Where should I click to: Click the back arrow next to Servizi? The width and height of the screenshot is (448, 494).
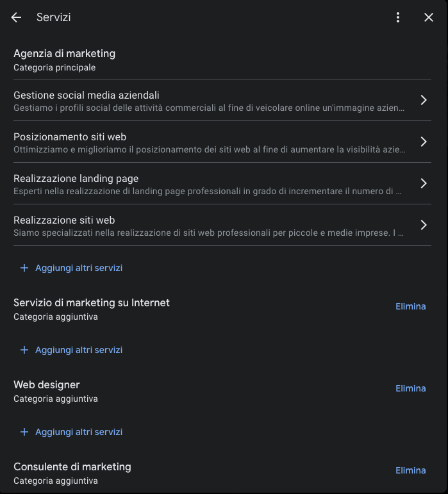(x=17, y=18)
